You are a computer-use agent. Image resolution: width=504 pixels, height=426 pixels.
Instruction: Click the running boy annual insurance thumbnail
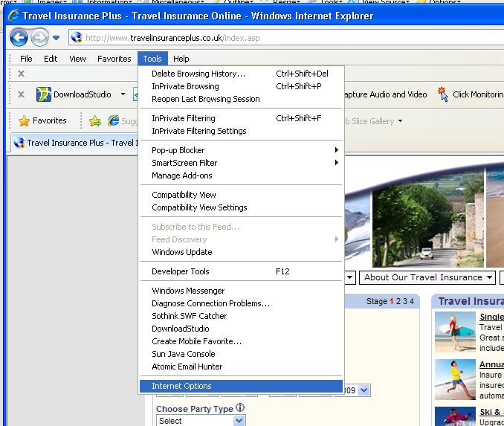455,379
